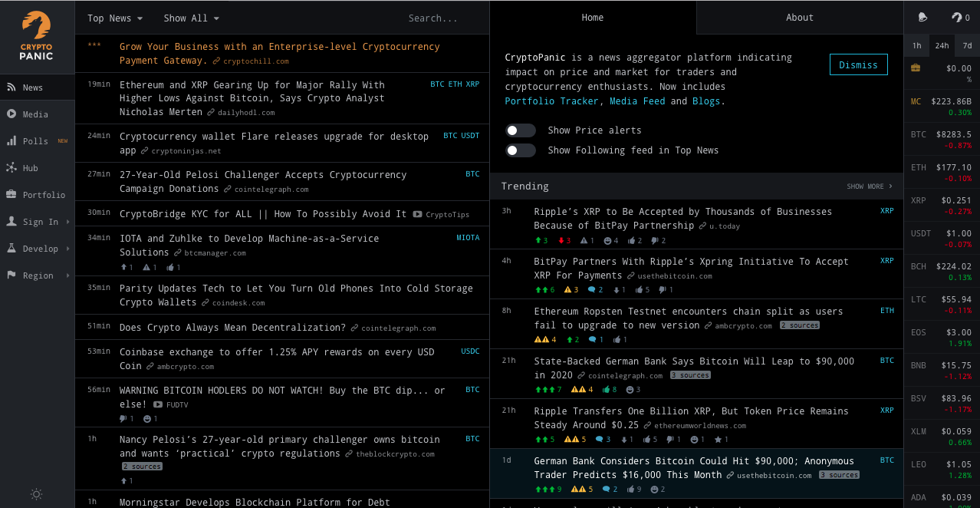The width and height of the screenshot is (980, 508).
Task: Click the MIOTA tag on IOTA story
Action: click(468, 238)
